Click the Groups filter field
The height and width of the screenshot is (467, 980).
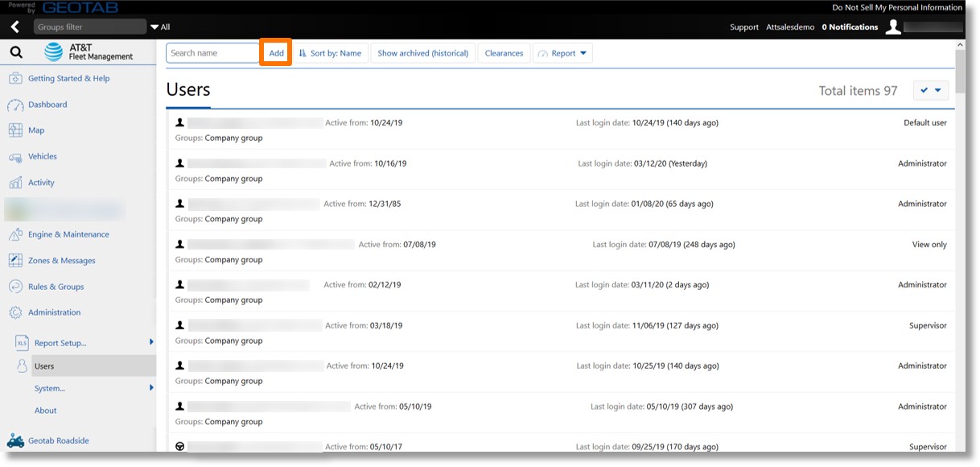point(90,27)
